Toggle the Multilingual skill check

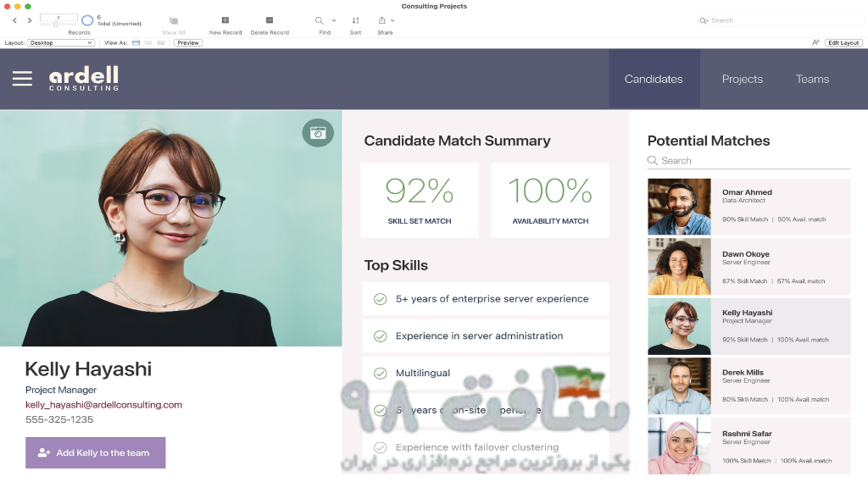(380, 373)
